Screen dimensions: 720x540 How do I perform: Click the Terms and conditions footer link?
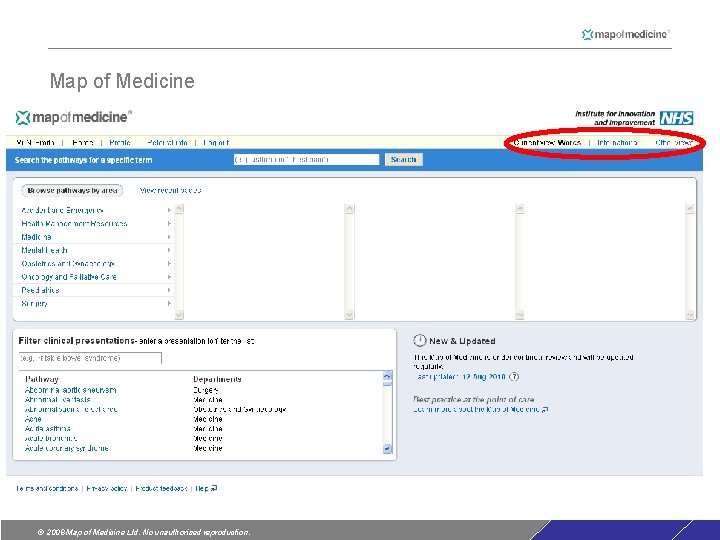[47, 488]
